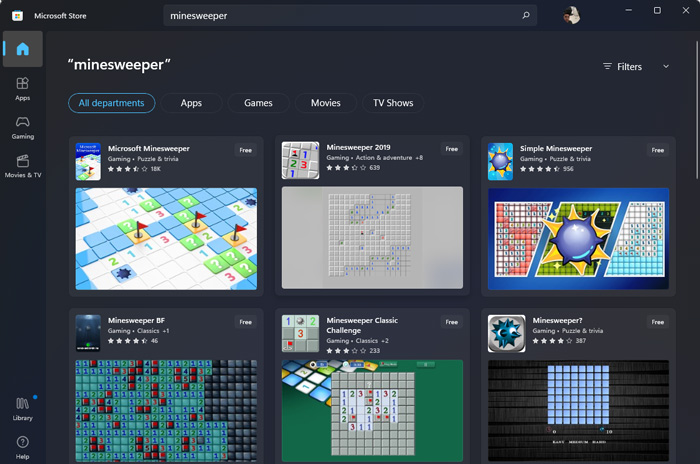
Task: Open the Microsoft Minesweeper screenshot preview
Action: [166, 239]
